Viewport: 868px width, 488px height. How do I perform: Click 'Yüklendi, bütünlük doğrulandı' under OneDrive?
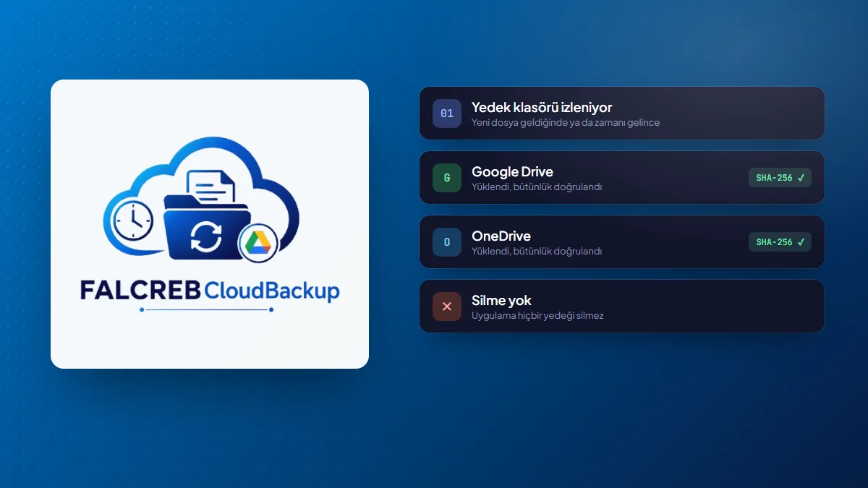coord(537,251)
